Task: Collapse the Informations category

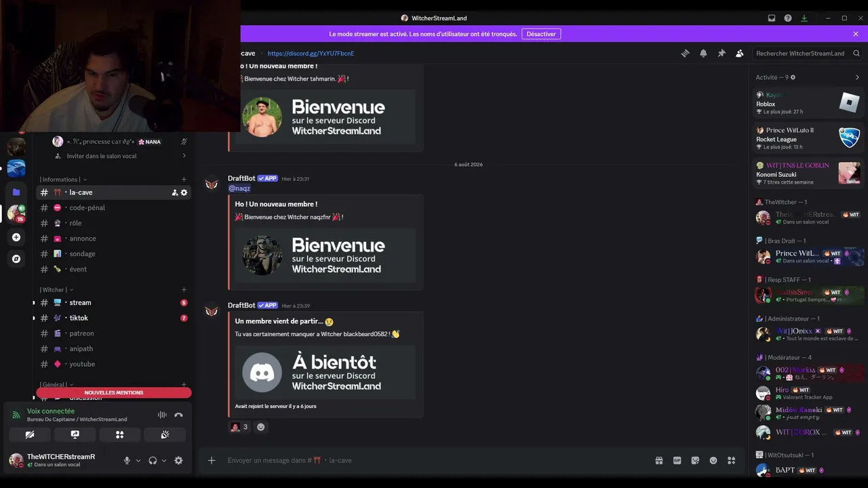Action: 63,180
